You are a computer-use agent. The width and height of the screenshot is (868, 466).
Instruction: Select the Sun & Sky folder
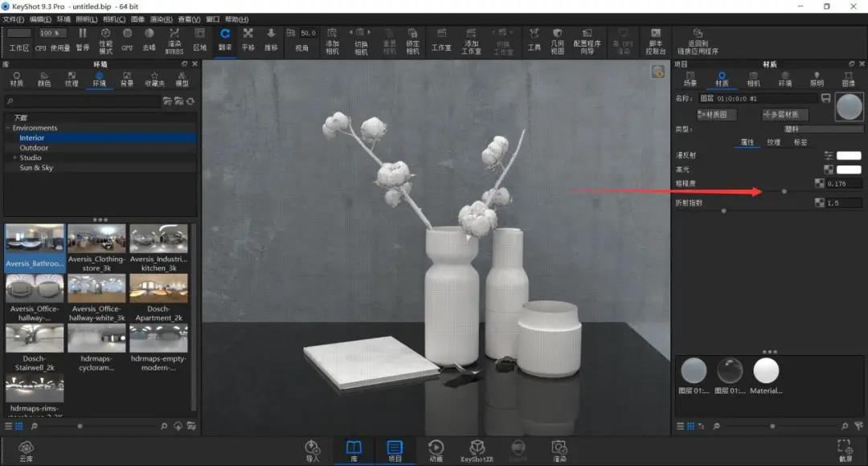[36, 168]
